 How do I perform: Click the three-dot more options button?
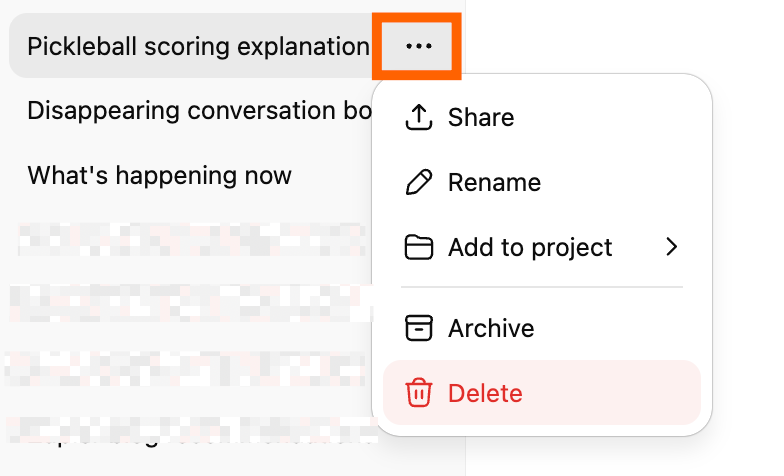[418, 46]
